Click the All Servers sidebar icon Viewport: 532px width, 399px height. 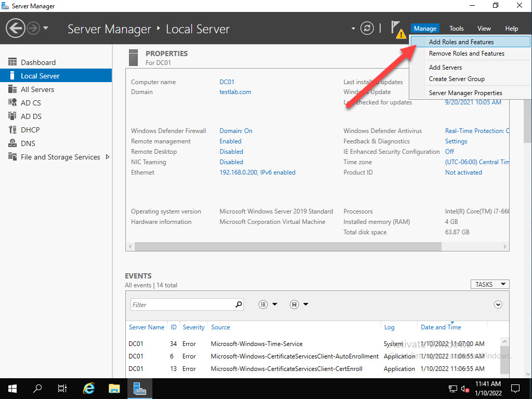[x=12, y=89]
